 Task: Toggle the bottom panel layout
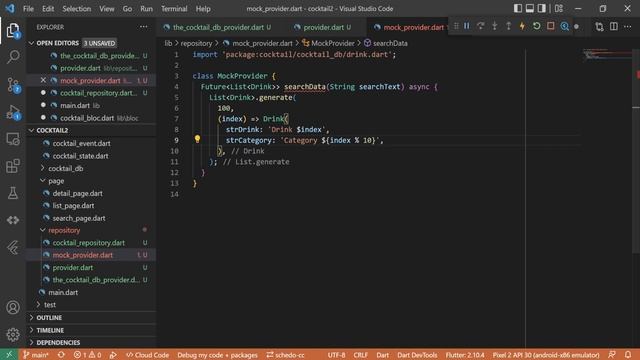click(530, 9)
